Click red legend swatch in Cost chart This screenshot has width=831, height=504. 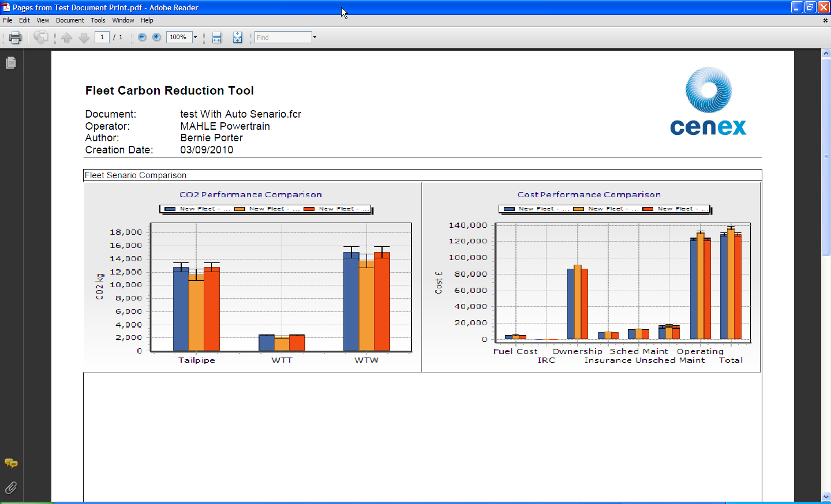point(648,209)
